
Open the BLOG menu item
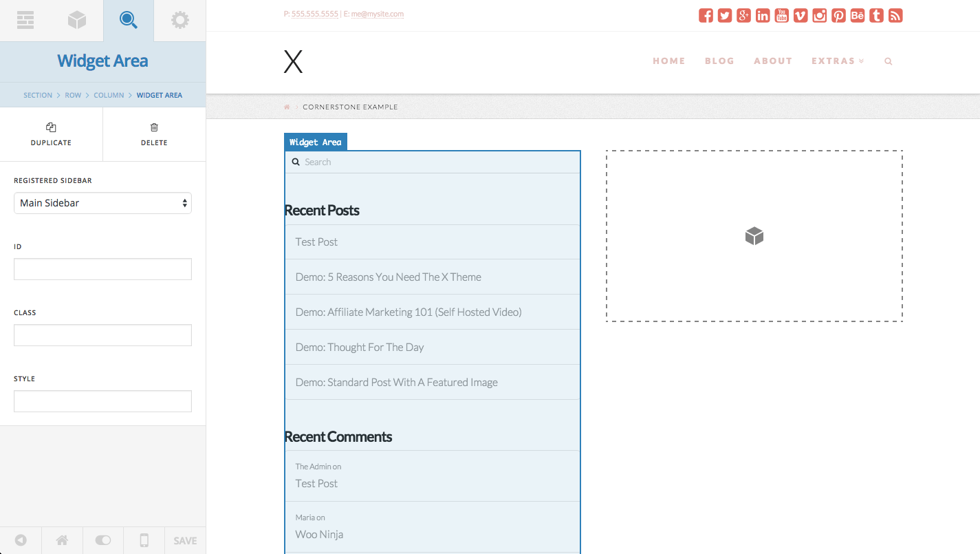tap(719, 61)
